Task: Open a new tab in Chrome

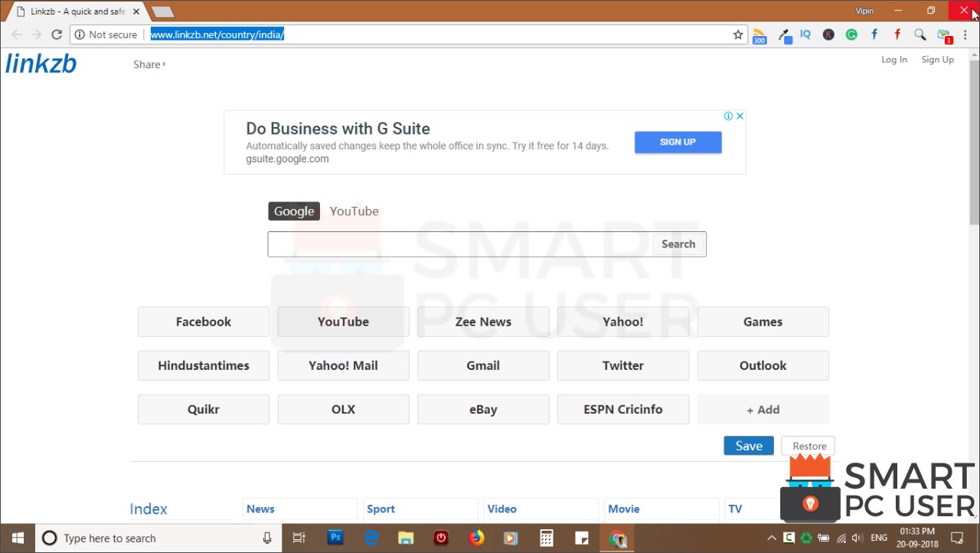Action: point(163,11)
